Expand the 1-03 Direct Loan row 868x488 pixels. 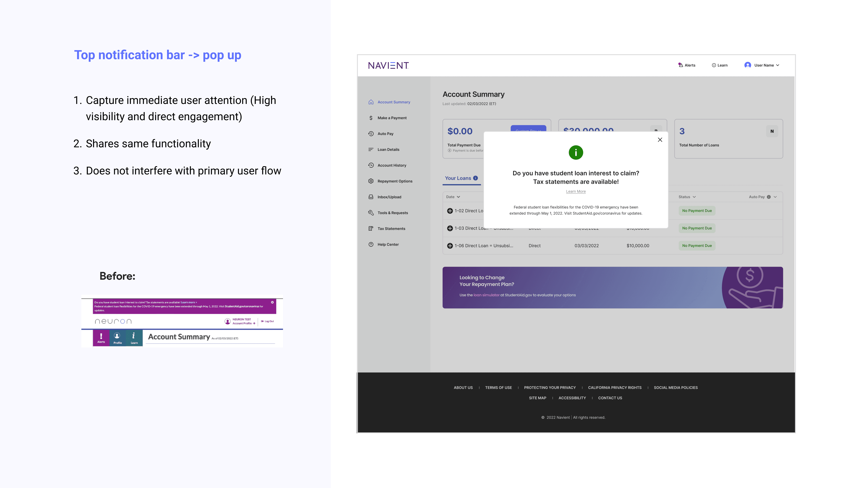coord(450,228)
